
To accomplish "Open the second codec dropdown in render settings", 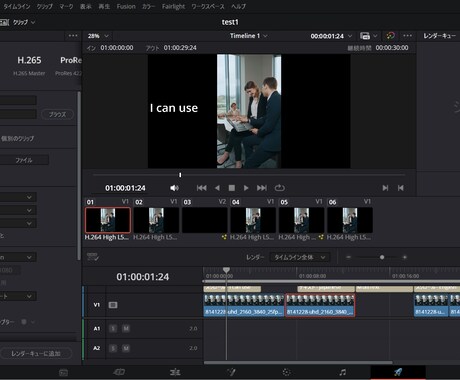I will (x=18, y=210).
